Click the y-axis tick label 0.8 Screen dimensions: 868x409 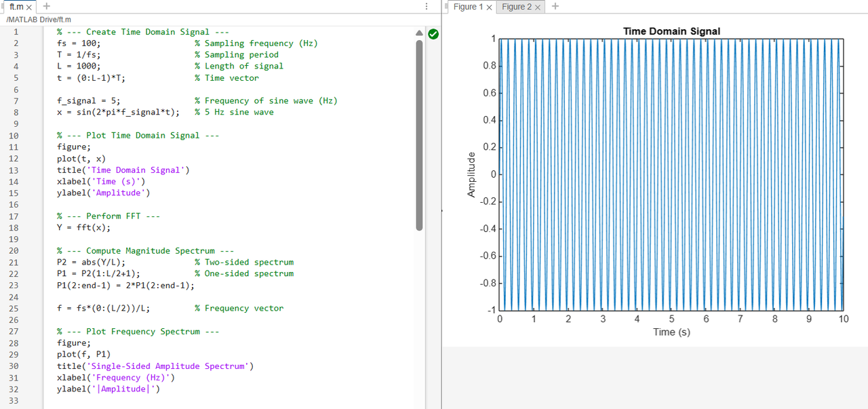(x=489, y=66)
